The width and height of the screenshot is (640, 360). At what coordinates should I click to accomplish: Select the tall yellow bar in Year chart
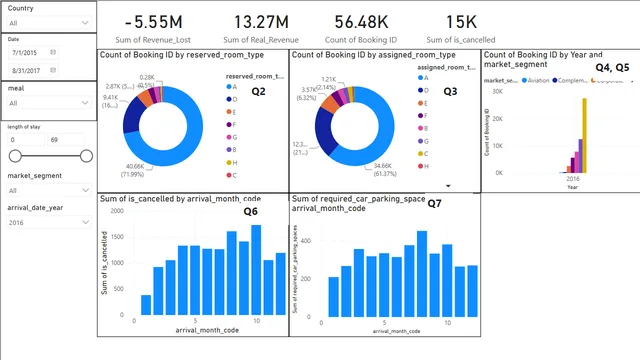pos(584,136)
